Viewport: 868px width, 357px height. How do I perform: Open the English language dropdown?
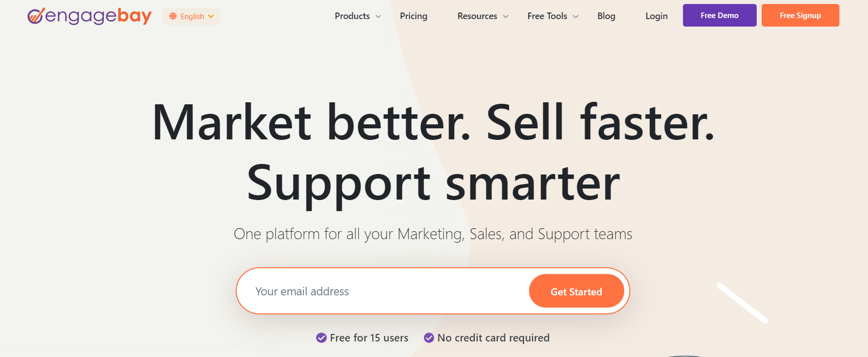(x=191, y=16)
